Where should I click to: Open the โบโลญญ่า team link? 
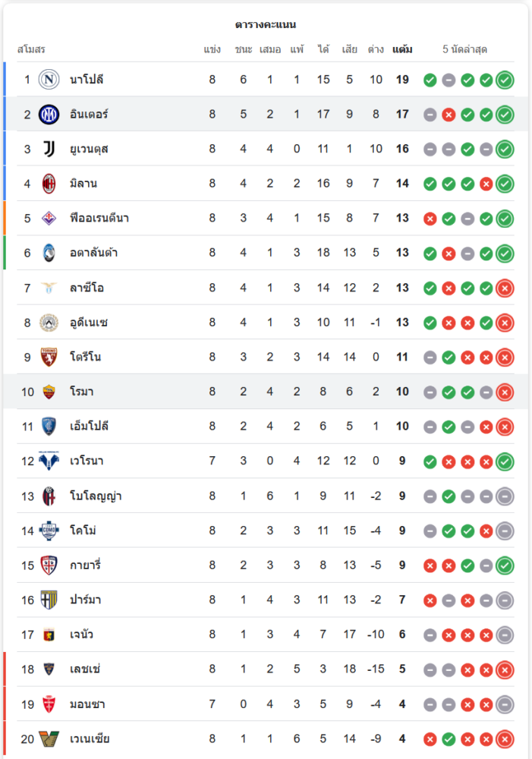pos(96,496)
